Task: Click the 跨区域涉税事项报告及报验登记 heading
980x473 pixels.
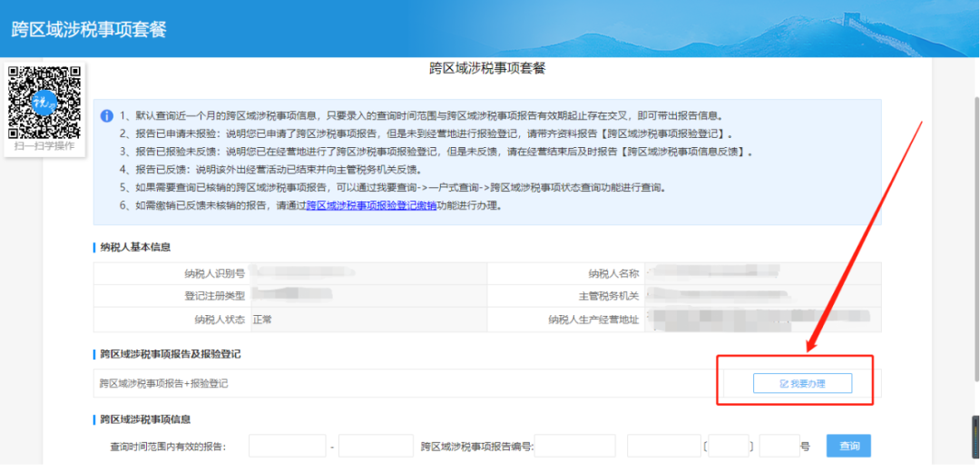Action: tap(171, 355)
